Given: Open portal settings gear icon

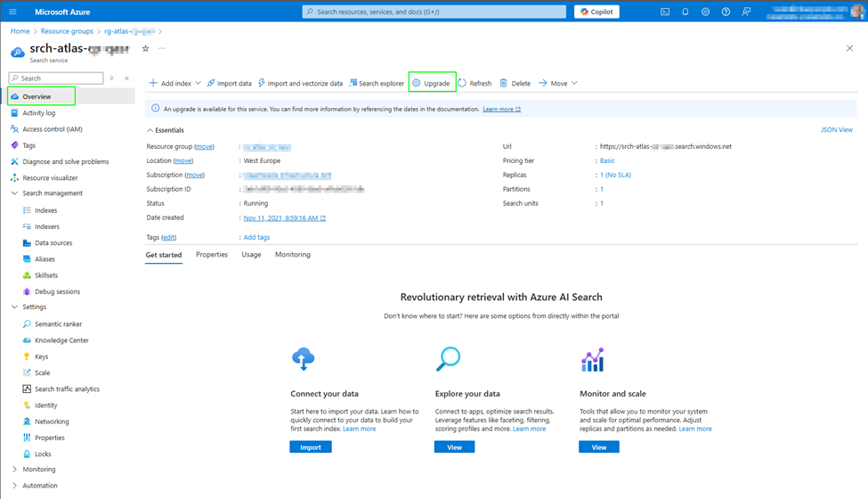Looking at the screenshot, I should [x=705, y=12].
